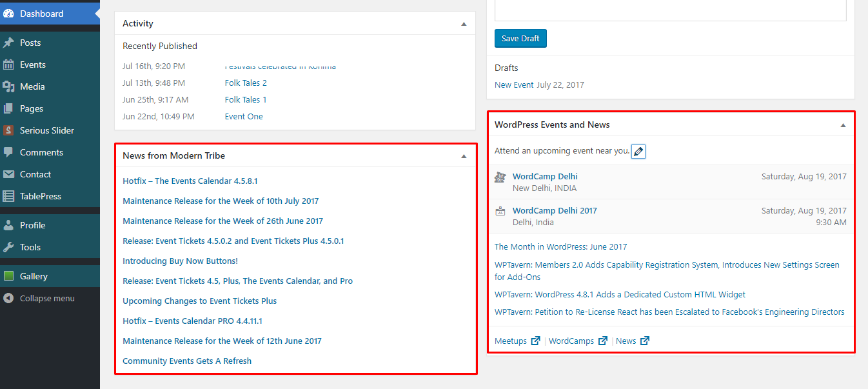
Task: Open Maintenance Release for 10th July 2017
Action: coord(221,201)
